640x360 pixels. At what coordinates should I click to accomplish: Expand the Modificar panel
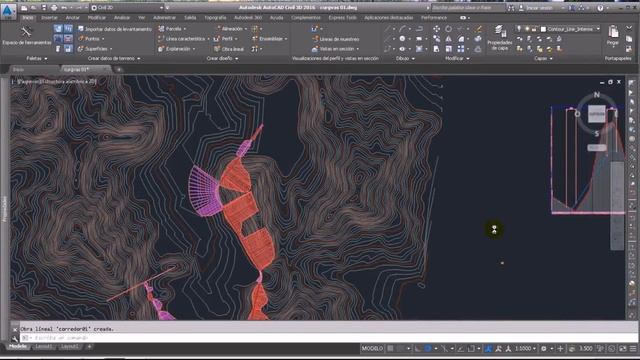(x=457, y=59)
